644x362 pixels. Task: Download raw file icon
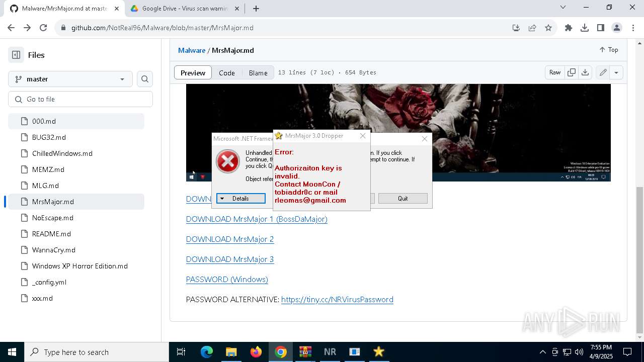click(x=585, y=72)
